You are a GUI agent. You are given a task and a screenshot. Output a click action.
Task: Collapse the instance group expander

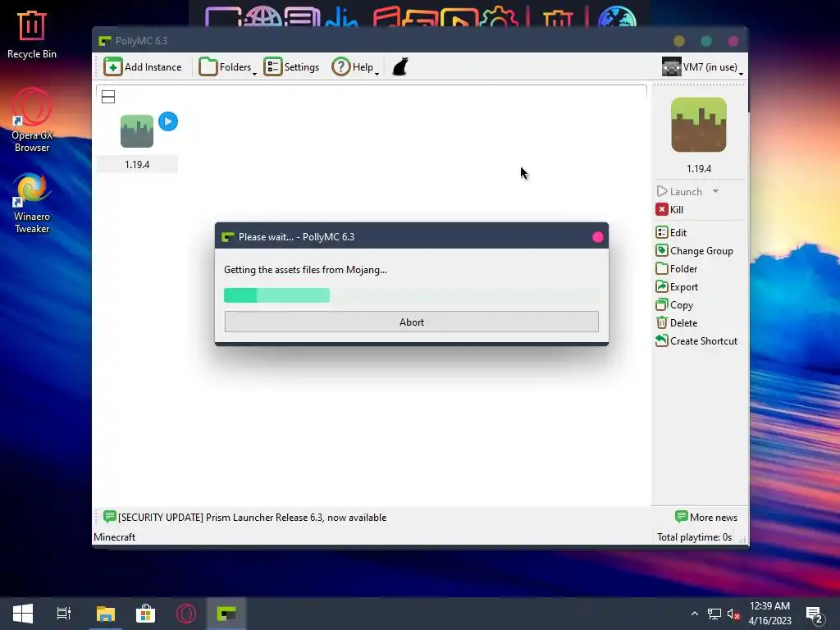(108, 97)
